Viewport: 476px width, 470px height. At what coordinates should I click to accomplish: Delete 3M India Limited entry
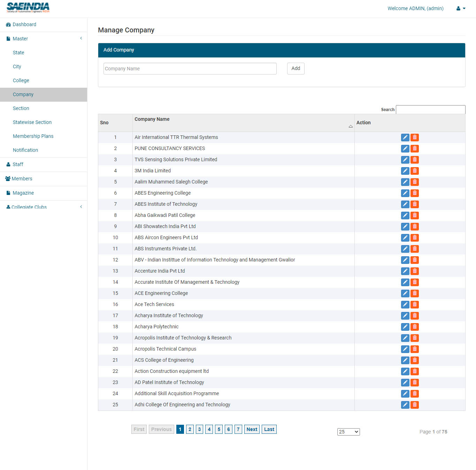click(x=415, y=171)
